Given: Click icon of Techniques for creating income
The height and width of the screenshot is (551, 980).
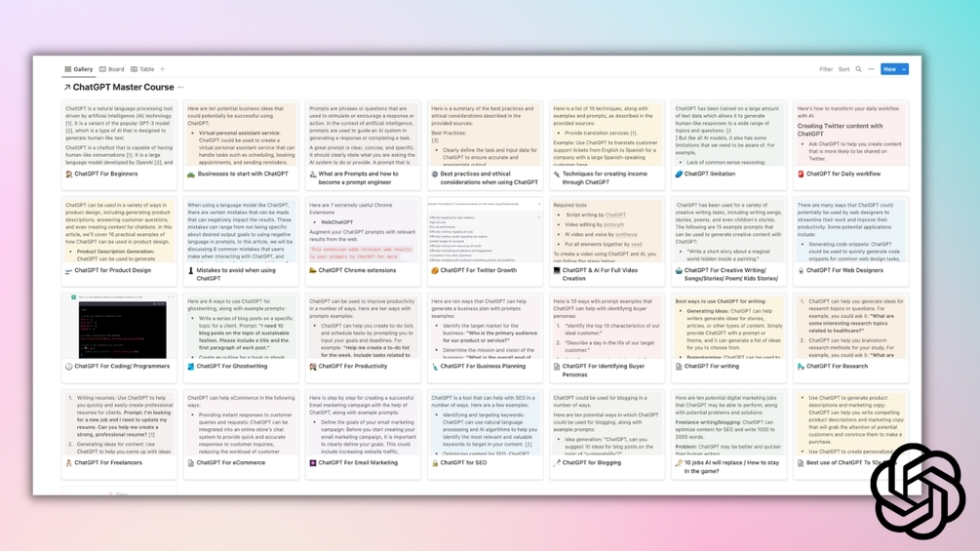Looking at the screenshot, I should [556, 175].
